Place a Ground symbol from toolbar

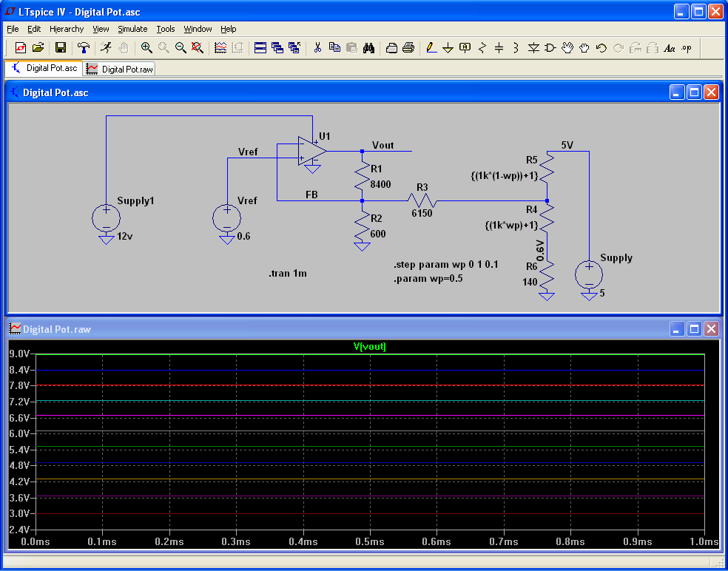[x=448, y=48]
